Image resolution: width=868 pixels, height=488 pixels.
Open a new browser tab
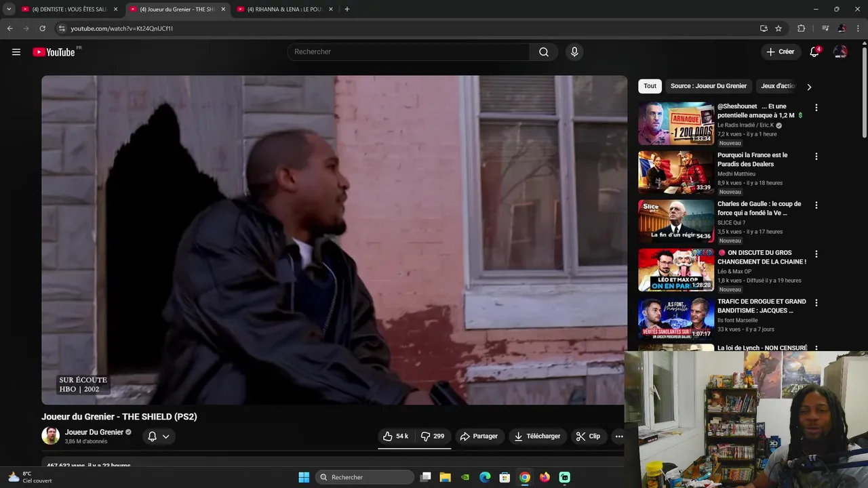pos(347,9)
